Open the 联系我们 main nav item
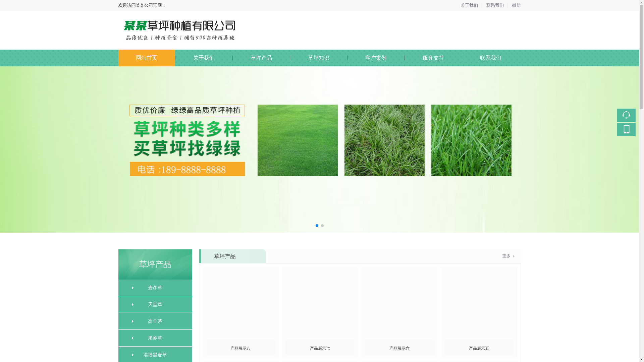Image resolution: width=644 pixels, height=362 pixels. [491, 58]
